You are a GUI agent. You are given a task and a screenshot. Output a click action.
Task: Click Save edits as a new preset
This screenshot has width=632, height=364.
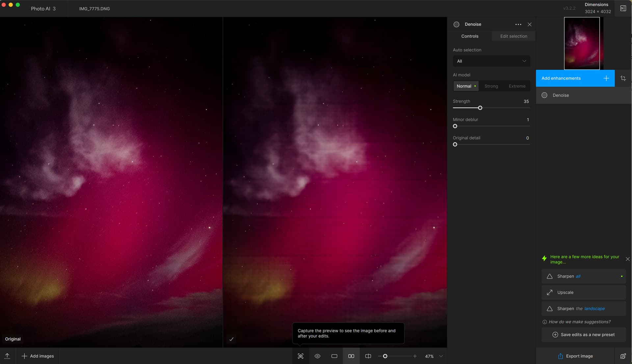[x=583, y=335]
